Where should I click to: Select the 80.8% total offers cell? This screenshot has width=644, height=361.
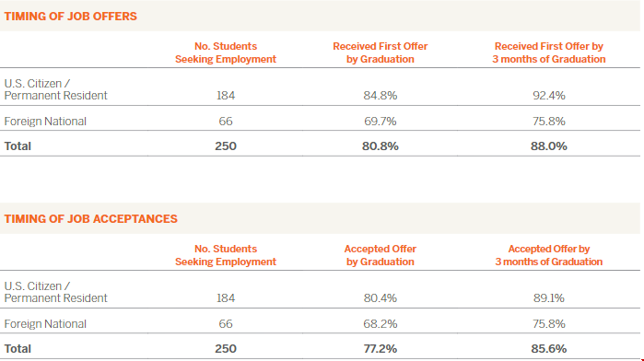(381, 146)
